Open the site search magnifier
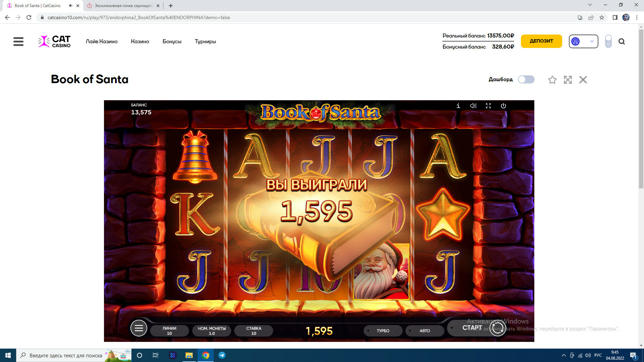Screen dimensions: 644x362 [622, 42]
